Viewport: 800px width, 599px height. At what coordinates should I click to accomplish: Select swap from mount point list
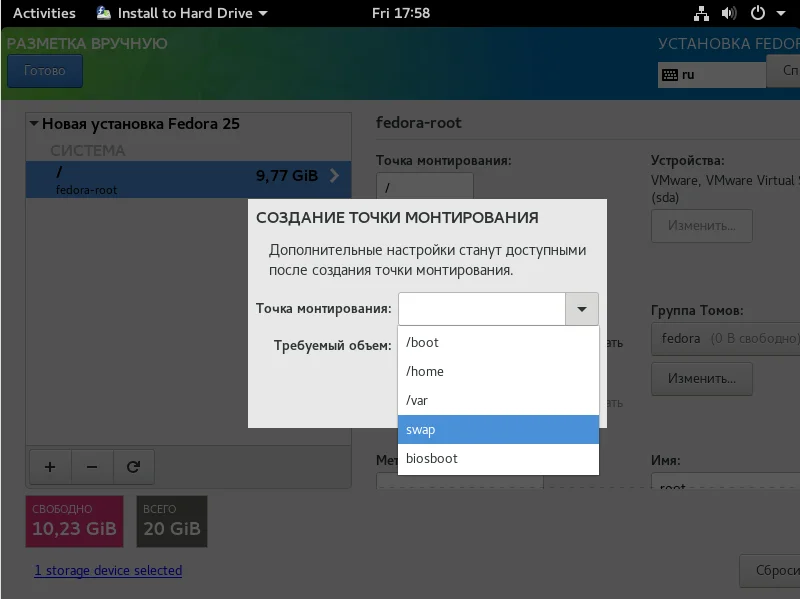point(498,430)
